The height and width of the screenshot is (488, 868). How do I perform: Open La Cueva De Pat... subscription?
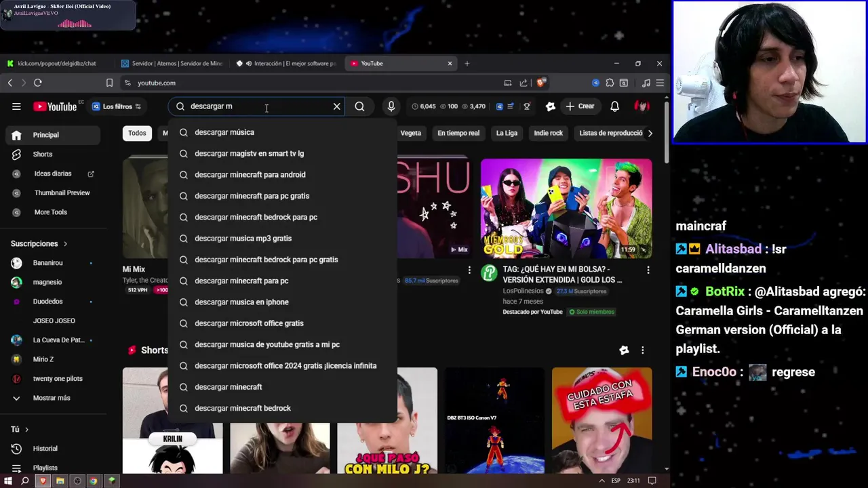53,340
